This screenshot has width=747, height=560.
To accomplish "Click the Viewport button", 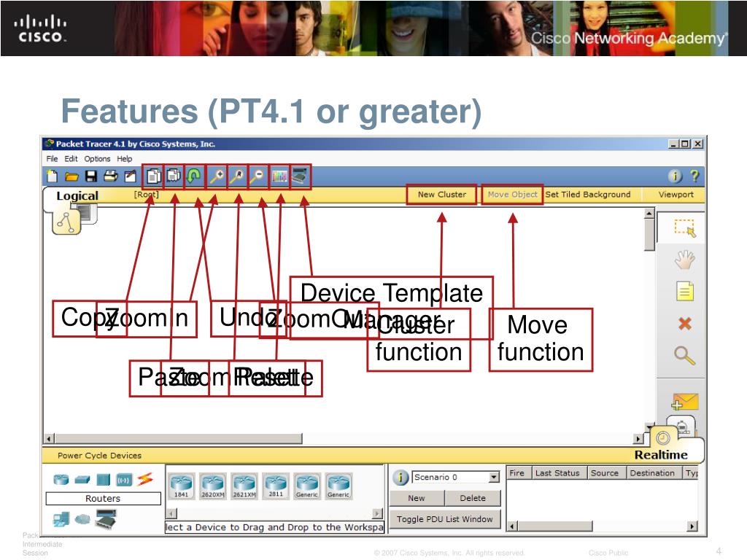I will pos(676,194).
